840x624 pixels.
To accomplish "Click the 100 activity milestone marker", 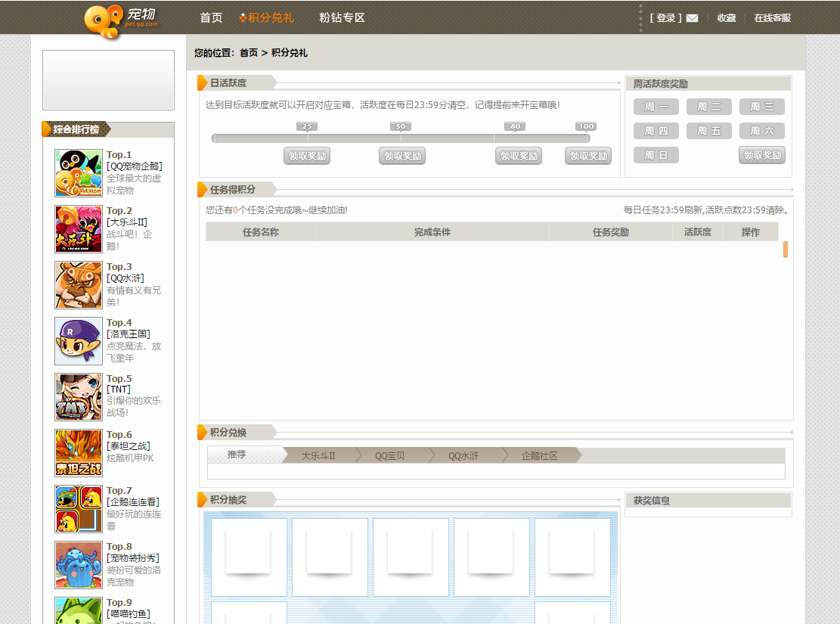I will pyautogui.click(x=586, y=126).
